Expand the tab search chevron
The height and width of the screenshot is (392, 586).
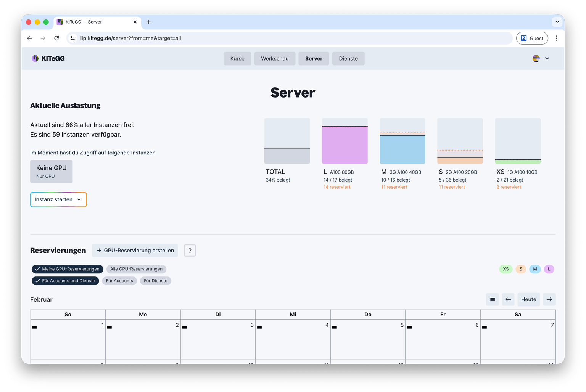tap(557, 22)
